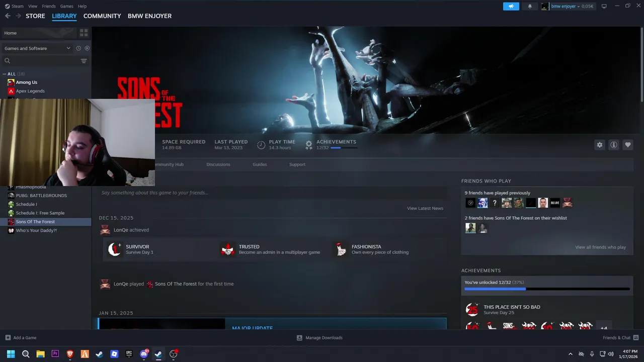Open the achievements badge icon
The image size is (644, 362).
309,145
